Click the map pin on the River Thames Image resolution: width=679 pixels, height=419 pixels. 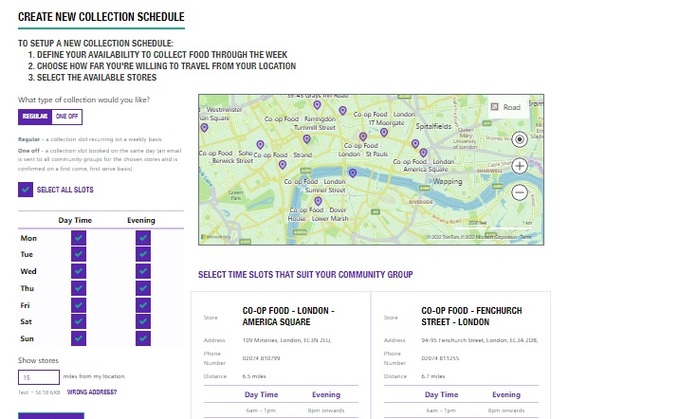(x=352, y=173)
